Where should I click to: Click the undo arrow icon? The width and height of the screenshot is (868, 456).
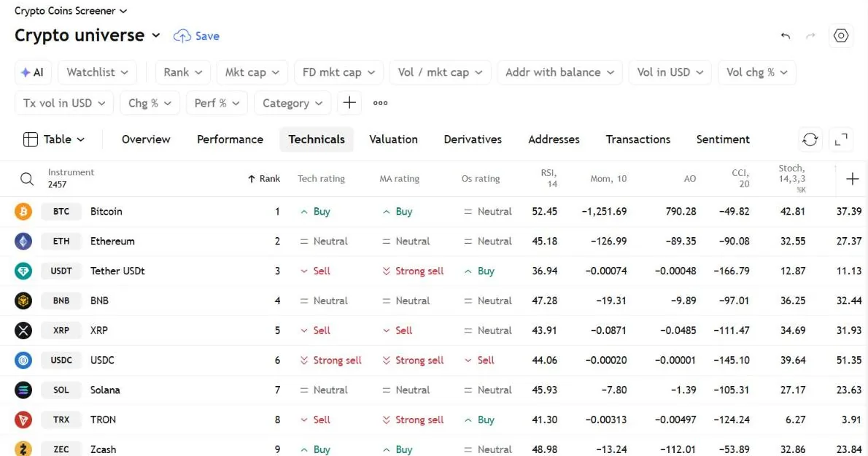(x=785, y=36)
